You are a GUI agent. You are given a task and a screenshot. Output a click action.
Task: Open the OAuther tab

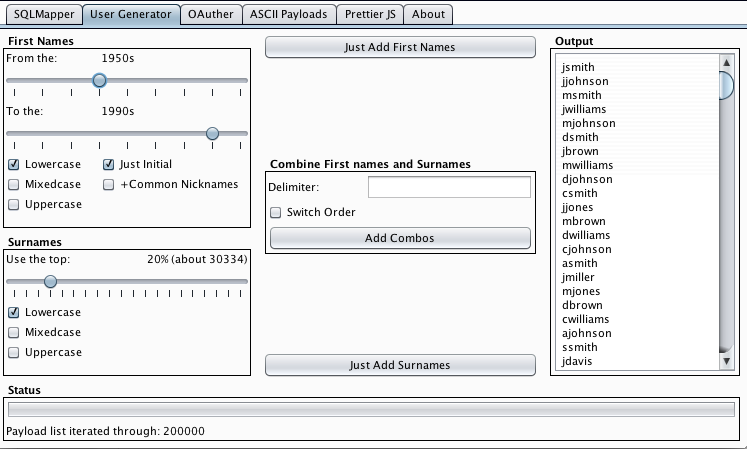point(211,14)
